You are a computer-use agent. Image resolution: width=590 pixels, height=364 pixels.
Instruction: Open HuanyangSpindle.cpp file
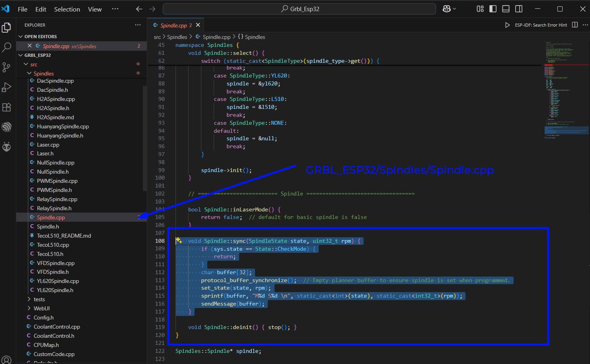click(x=63, y=126)
